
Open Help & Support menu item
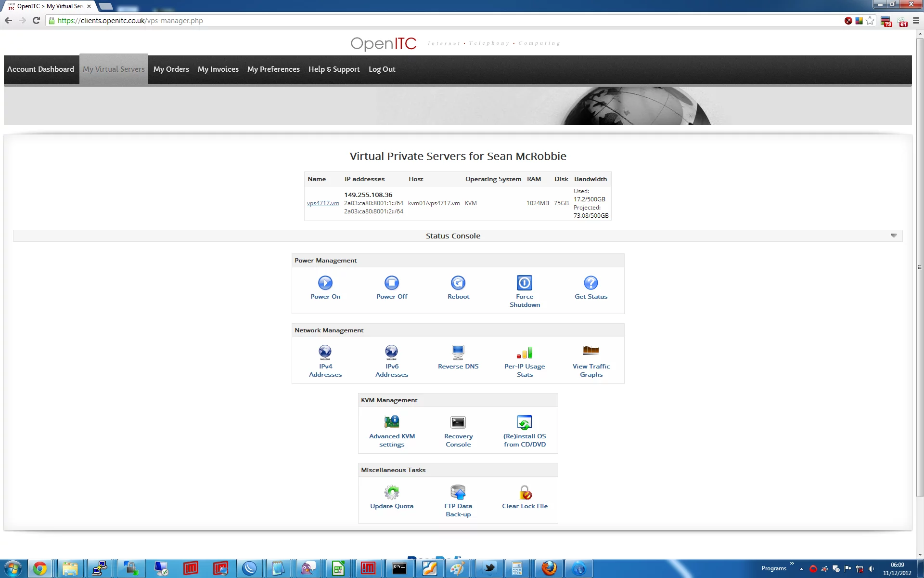point(334,69)
